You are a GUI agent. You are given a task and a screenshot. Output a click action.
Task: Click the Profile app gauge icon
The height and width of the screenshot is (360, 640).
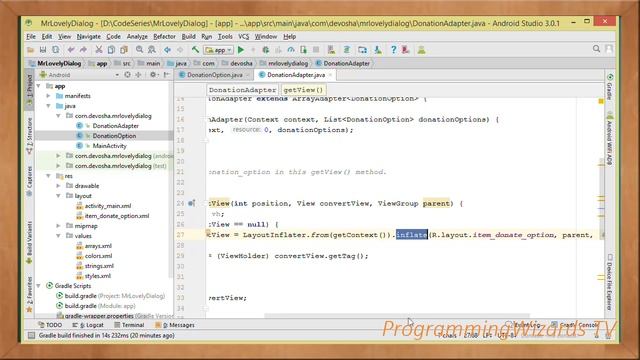[291, 50]
